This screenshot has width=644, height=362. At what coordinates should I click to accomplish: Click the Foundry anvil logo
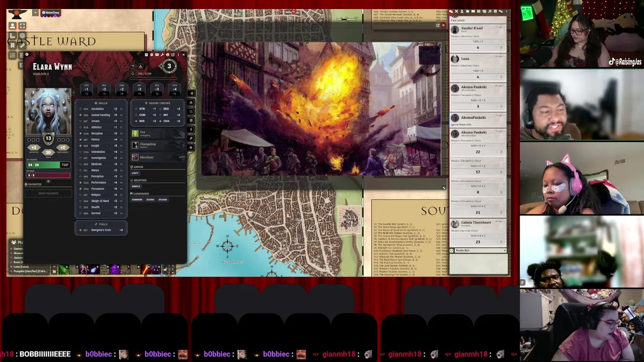pyautogui.click(x=18, y=14)
